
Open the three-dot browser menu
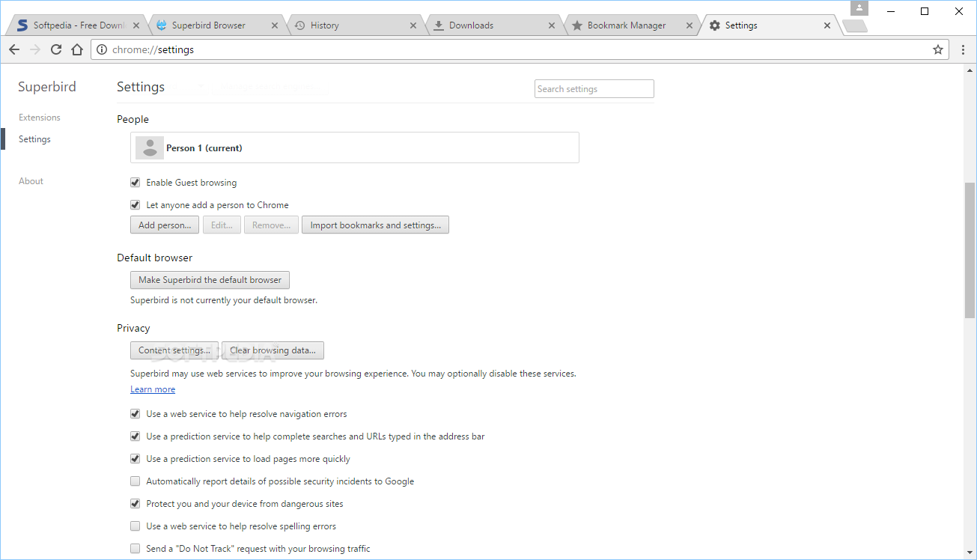point(964,49)
